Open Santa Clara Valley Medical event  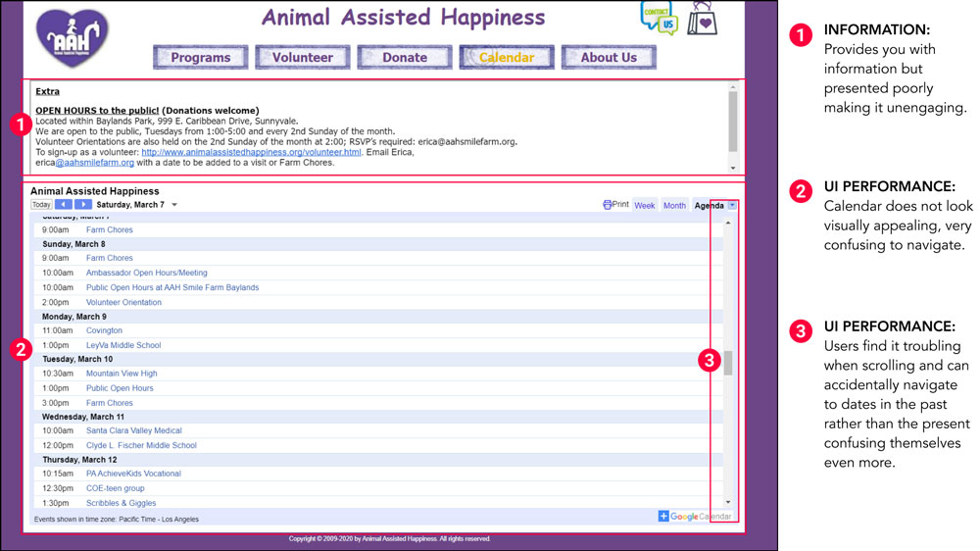[134, 431]
